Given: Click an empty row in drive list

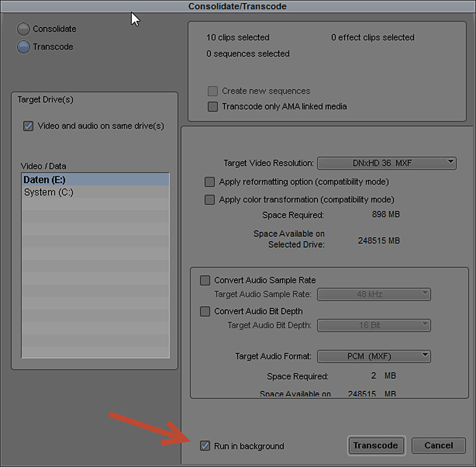Looking at the screenshot, I should [95, 265].
